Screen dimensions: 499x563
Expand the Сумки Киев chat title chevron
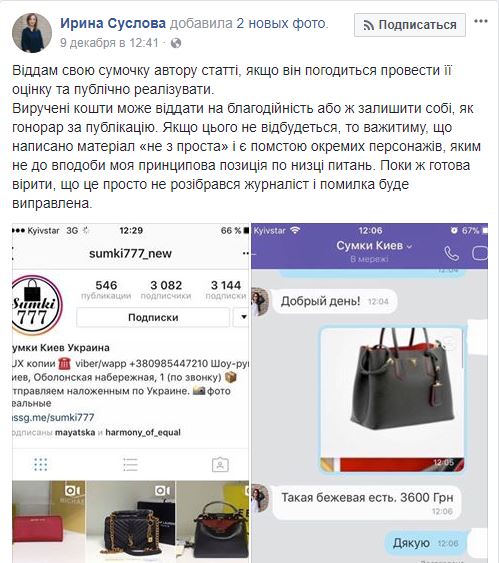click(x=409, y=246)
